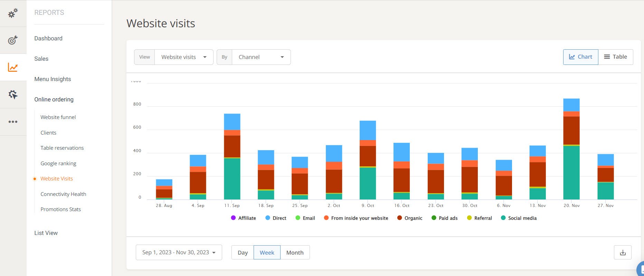The width and height of the screenshot is (644, 276).
Task: Switch to Table view
Action: 615,57
